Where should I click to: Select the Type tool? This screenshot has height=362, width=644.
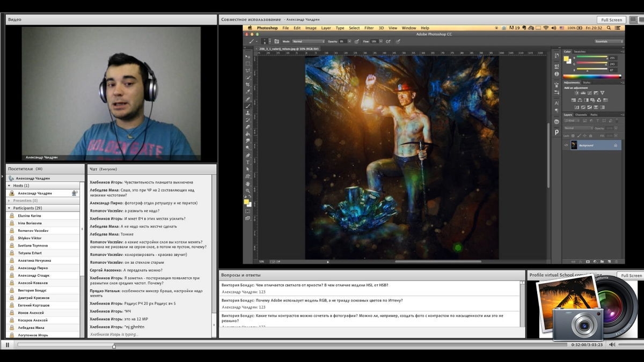[248, 162]
